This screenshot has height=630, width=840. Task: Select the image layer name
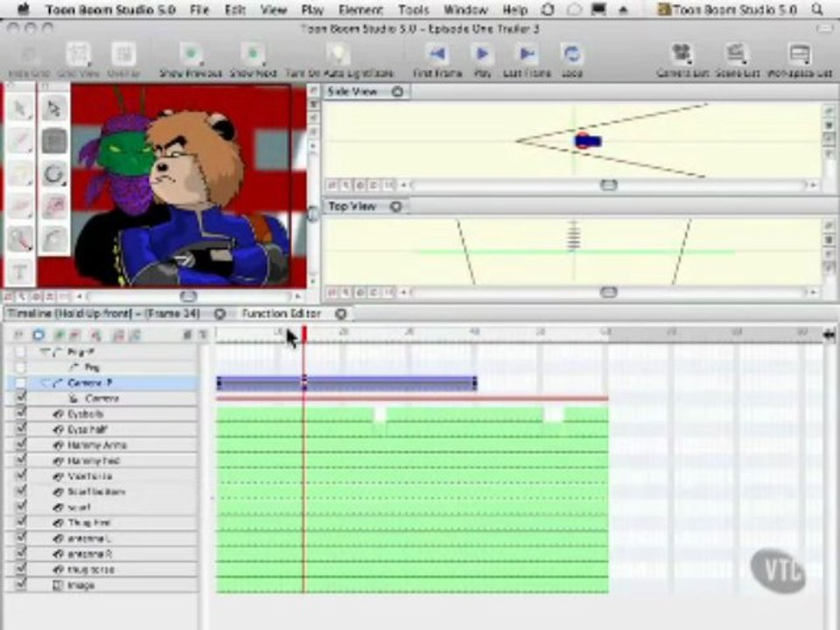80,585
